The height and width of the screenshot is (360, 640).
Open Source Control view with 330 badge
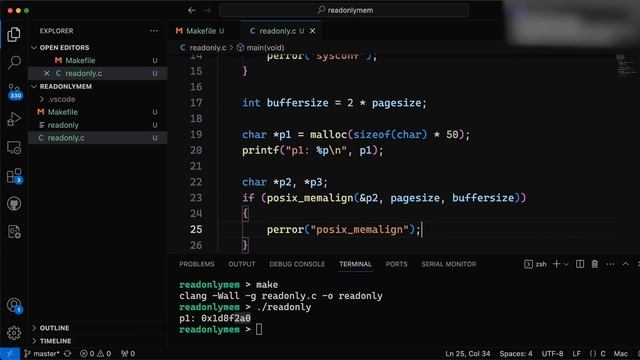pos(14,91)
